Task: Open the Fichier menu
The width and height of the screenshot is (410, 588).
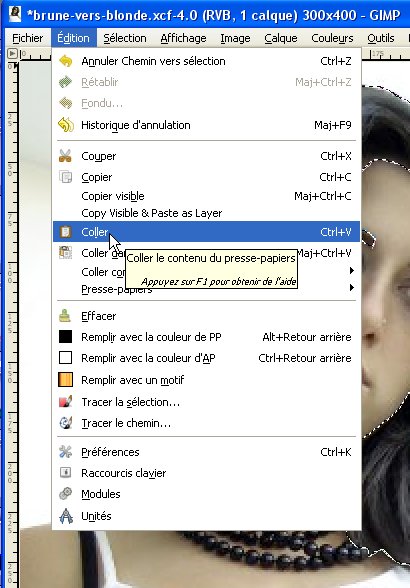Action: pos(28,38)
